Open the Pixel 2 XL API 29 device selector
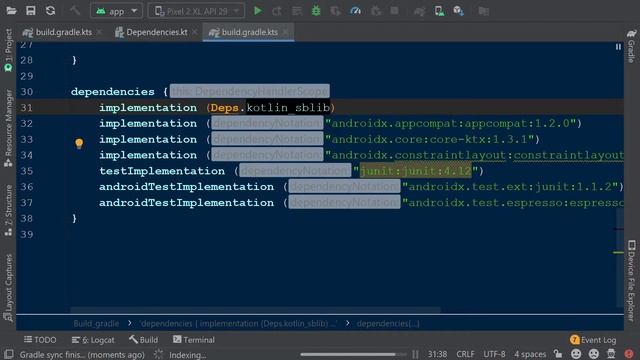 point(196,11)
